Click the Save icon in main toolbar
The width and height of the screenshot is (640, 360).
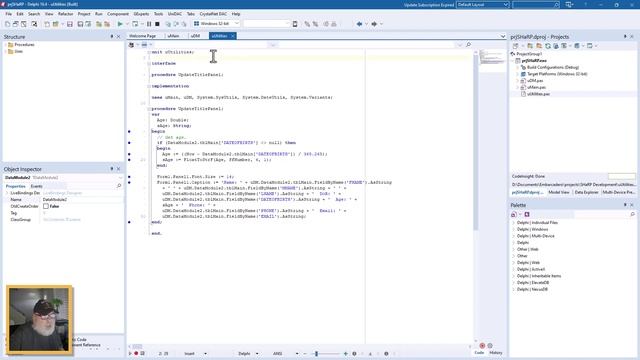[x=70, y=24]
